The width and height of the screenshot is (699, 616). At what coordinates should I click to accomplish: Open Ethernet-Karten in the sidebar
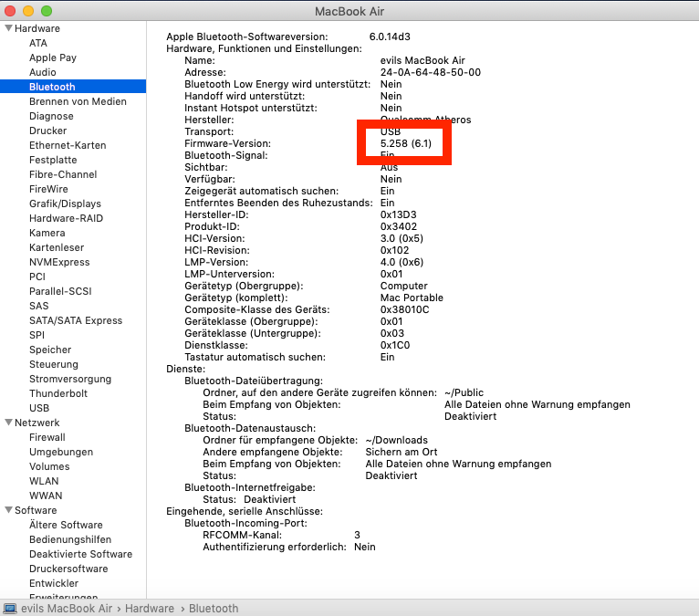pos(68,145)
